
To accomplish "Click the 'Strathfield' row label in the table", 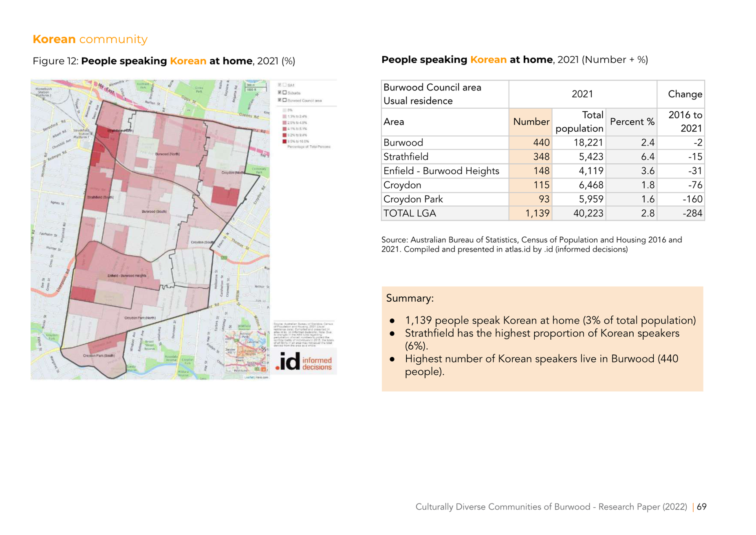I will tap(406, 157).
